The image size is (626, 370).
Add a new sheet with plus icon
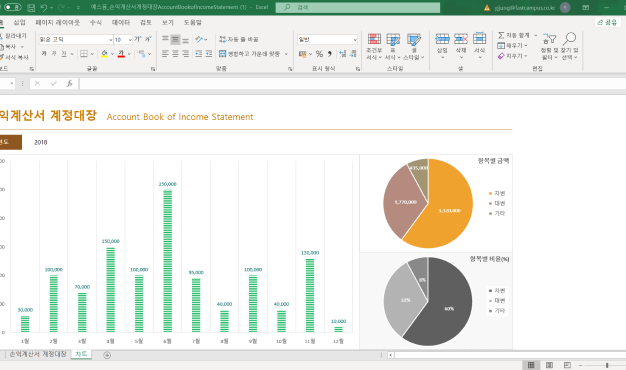pyautogui.click(x=107, y=355)
